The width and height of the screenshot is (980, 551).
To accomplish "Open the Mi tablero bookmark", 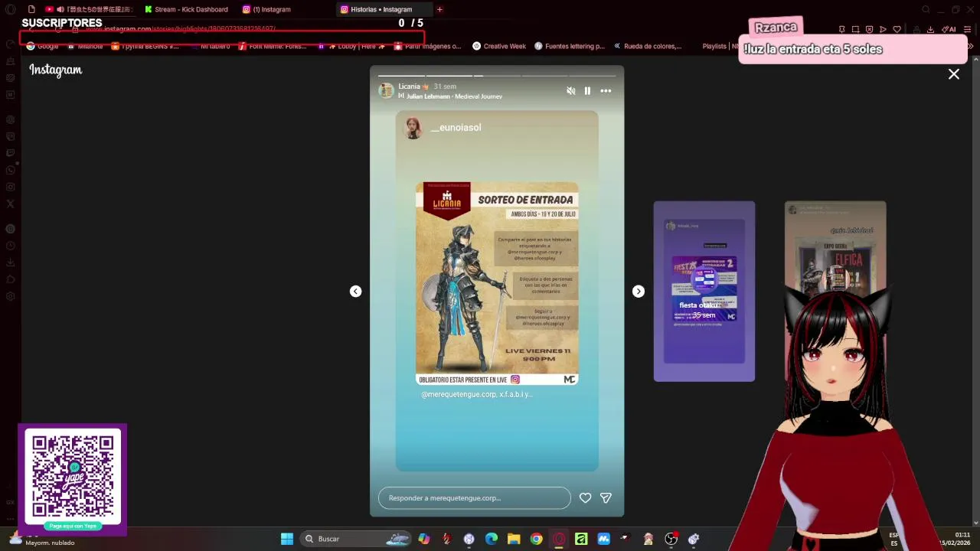I will (211, 47).
